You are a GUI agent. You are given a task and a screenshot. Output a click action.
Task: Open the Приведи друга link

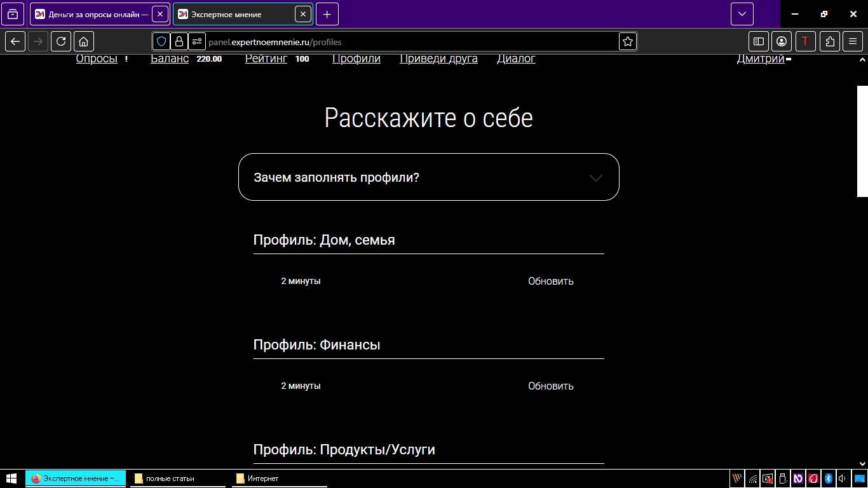438,58
